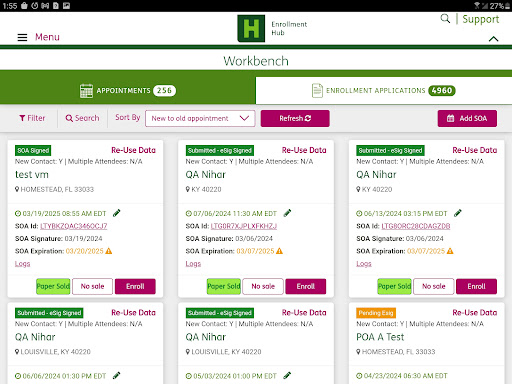Open the Support link
This screenshot has height=384, width=512.
point(481,19)
